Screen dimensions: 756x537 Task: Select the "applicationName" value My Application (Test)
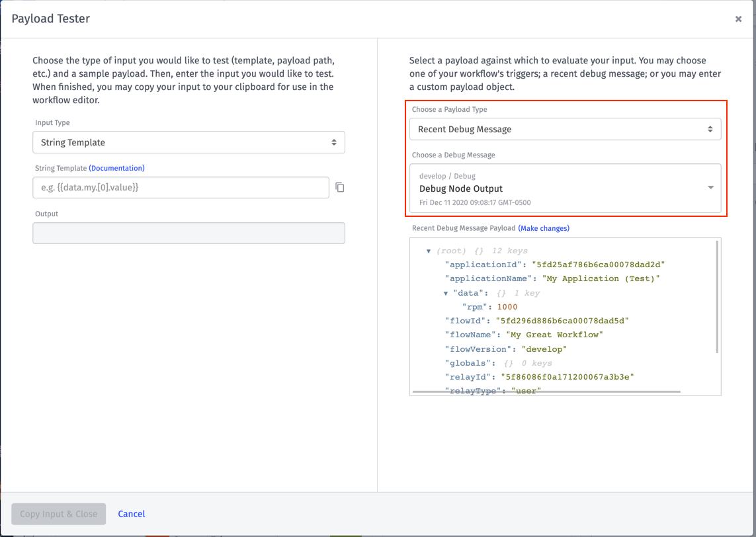click(x=601, y=278)
